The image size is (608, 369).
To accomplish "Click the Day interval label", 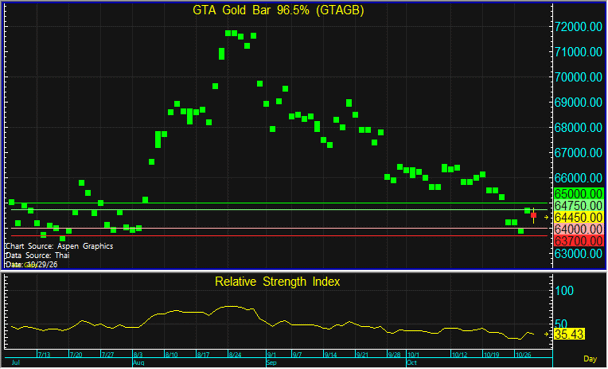I will pyautogui.click(x=590, y=359).
